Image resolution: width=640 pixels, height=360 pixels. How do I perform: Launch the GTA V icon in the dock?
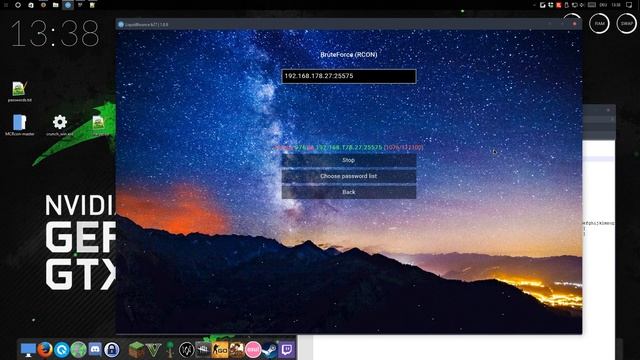(153, 350)
